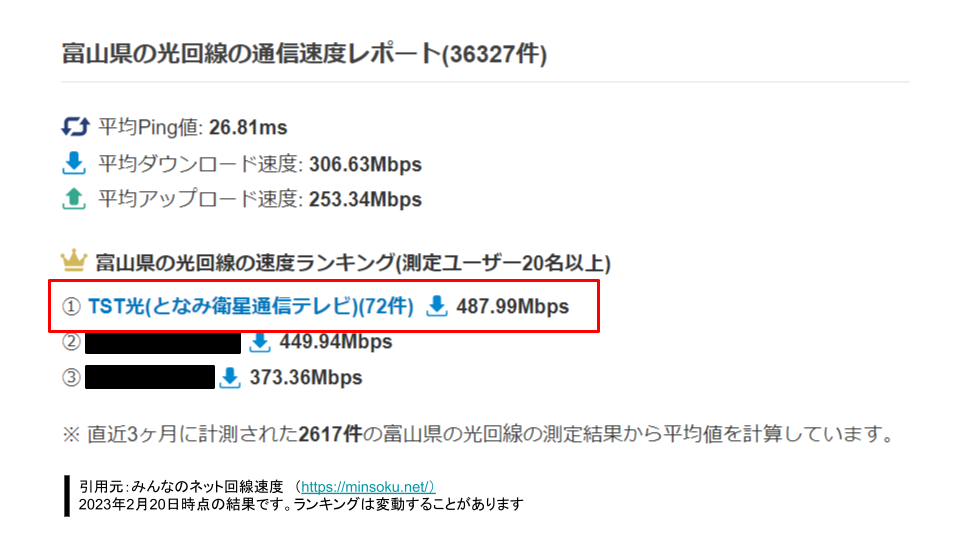Click the 487.99Mbps first place speed

click(512, 306)
